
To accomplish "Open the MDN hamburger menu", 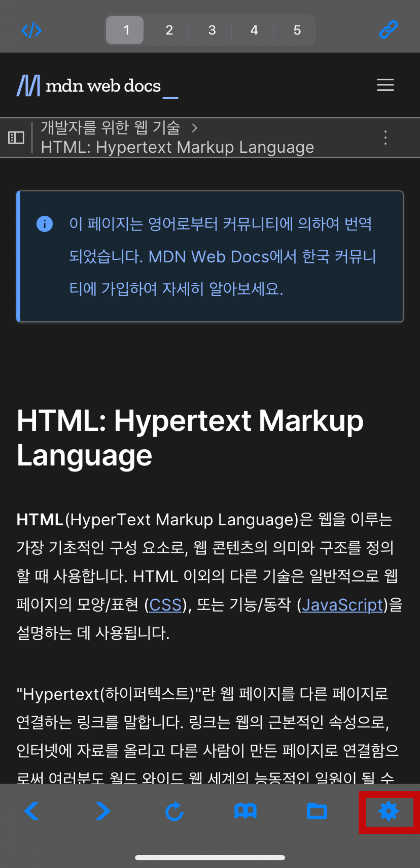I will click(385, 85).
